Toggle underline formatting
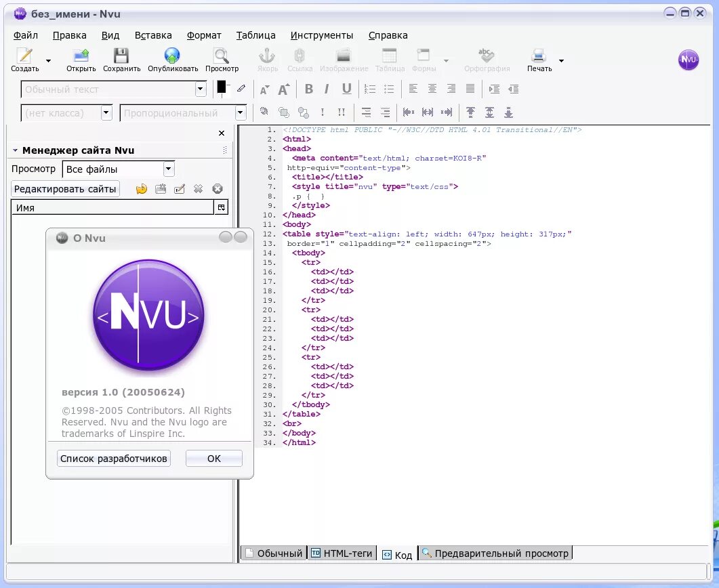 point(347,89)
